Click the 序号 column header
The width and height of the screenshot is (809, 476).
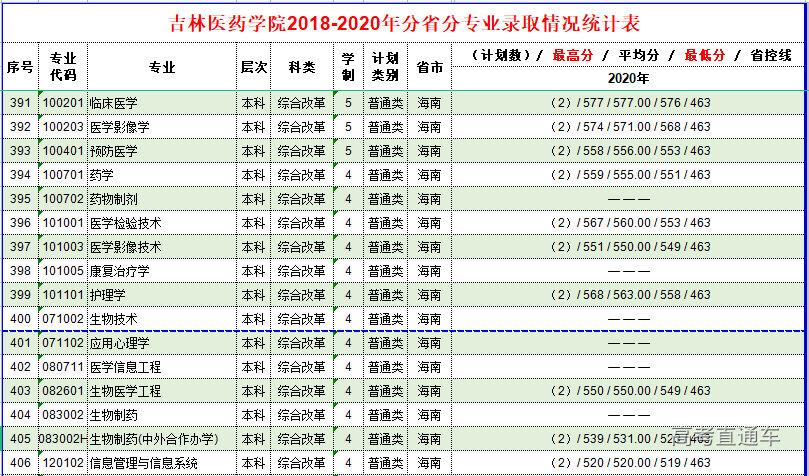[20, 67]
